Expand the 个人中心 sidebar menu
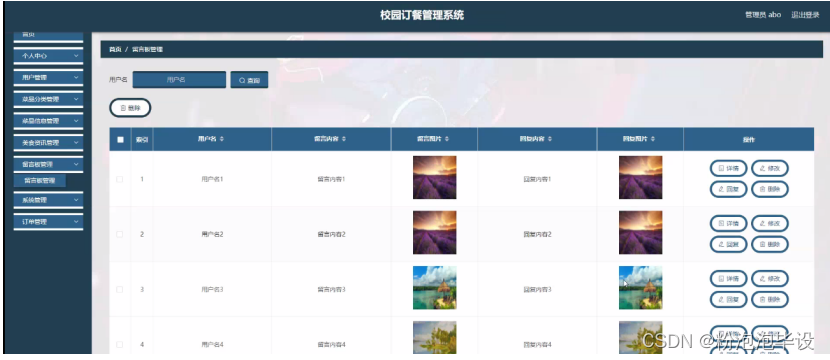The image size is (830, 360). pos(48,55)
